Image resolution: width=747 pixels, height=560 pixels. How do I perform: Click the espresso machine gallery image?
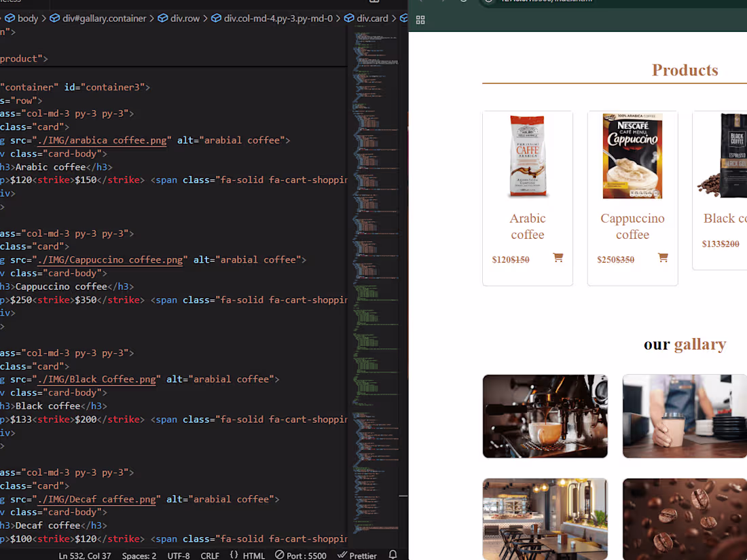pos(545,416)
